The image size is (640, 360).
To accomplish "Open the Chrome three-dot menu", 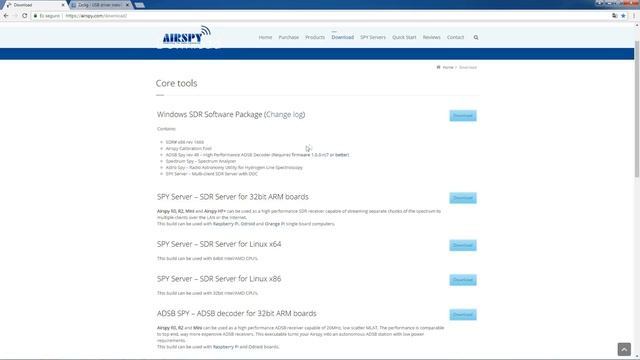I will coord(634,16).
